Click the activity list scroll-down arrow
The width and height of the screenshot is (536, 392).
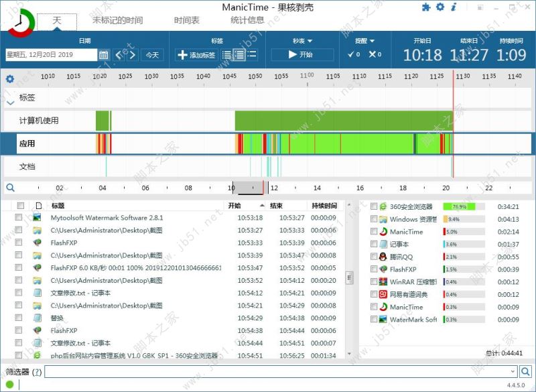[349, 353]
